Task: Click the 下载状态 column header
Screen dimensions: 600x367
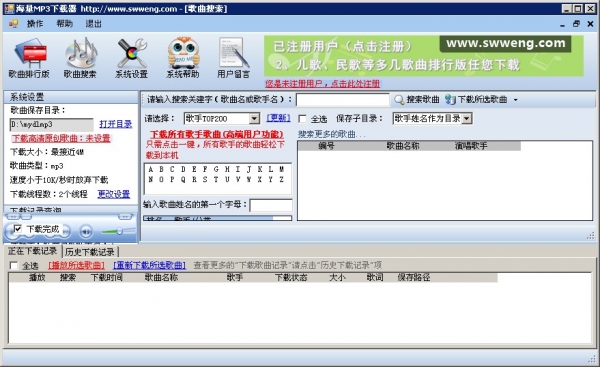Action: [x=291, y=277]
